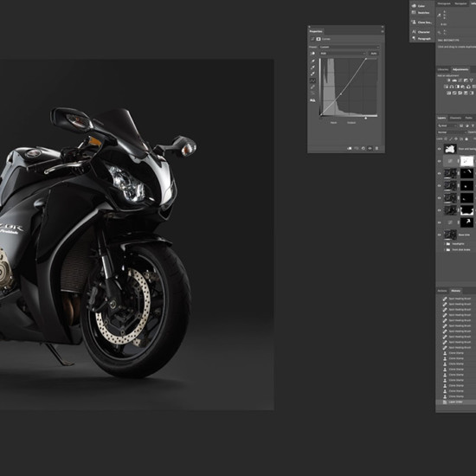The width and height of the screenshot is (476, 476).
Task: Filter layers by pixel layers icon
Action: pyautogui.click(x=461, y=125)
